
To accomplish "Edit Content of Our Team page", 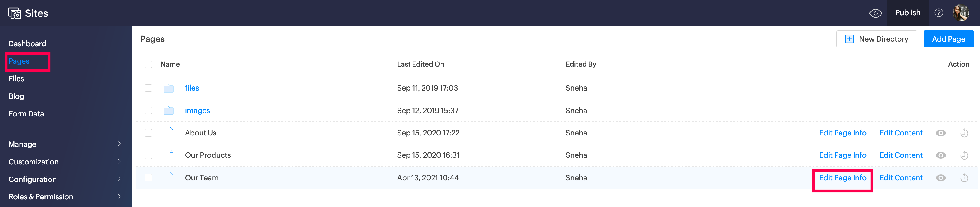I will point(900,178).
